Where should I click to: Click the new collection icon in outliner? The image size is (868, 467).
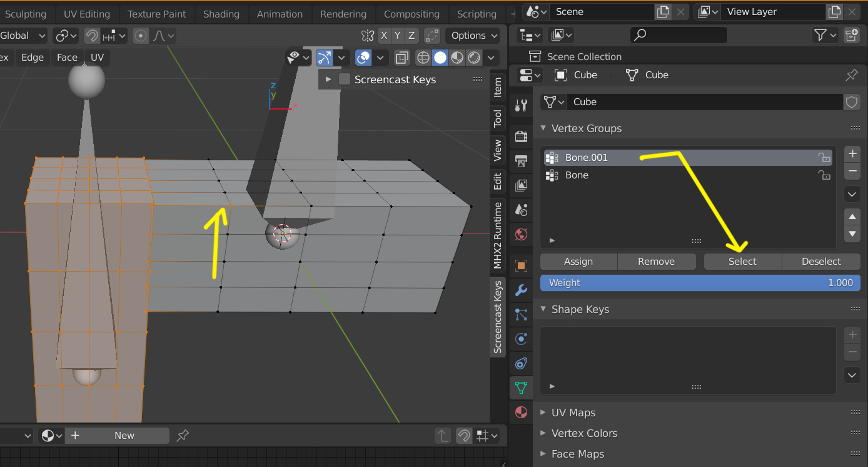coord(852,35)
